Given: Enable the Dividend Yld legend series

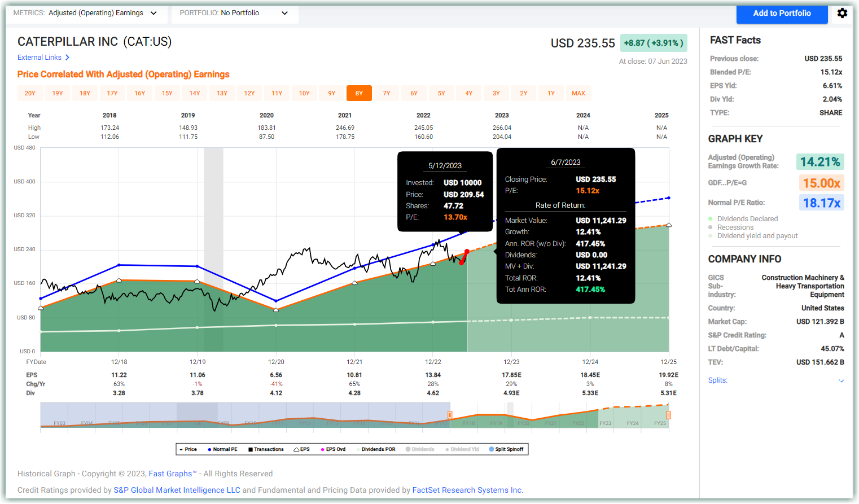Looking at the screenshot, I should pyautogui.click(x=462, y=449).
